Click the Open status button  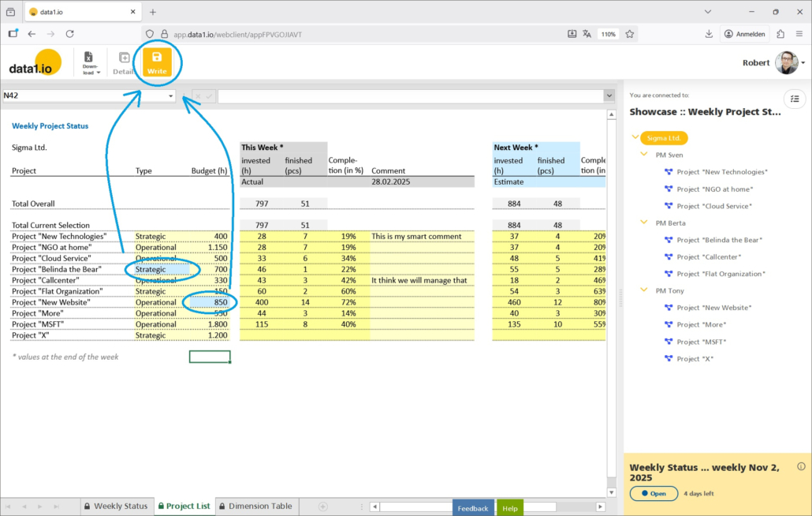click(653, 494)
